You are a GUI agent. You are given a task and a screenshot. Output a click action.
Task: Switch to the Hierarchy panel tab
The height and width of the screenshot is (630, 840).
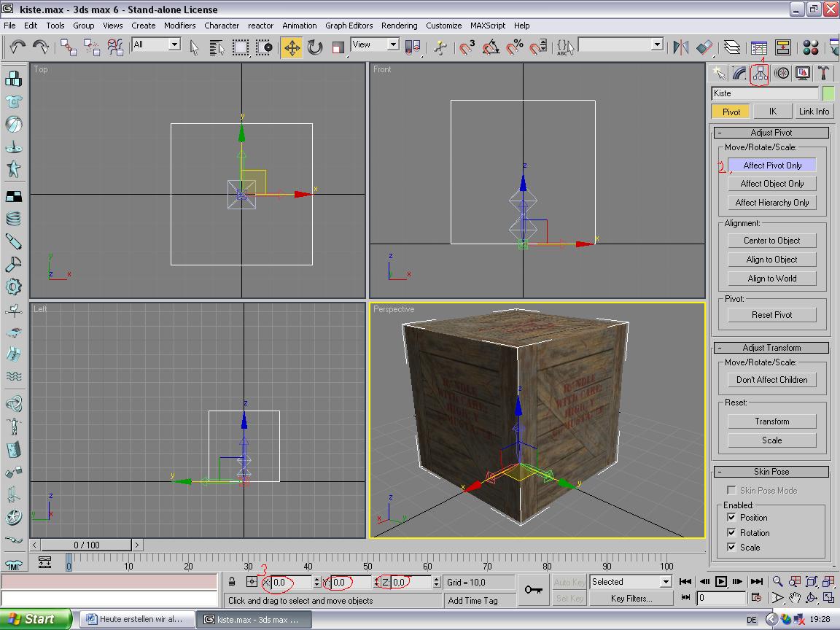tap(760, 74)
